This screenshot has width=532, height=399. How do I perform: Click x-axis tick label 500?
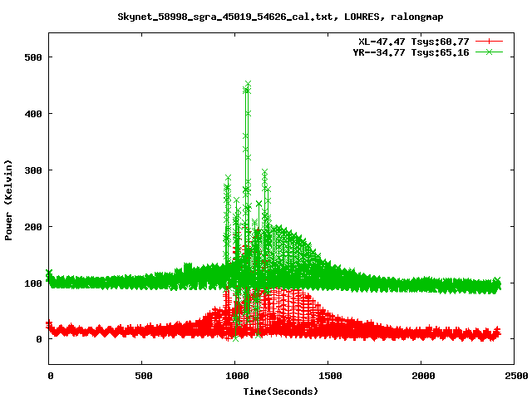tap(144, 376)
